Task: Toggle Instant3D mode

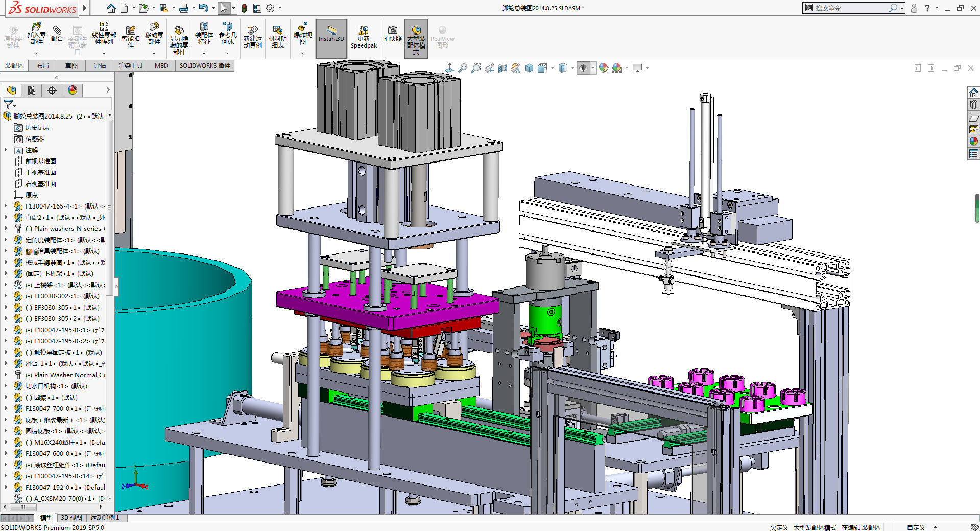Action: tap(331, 38)
